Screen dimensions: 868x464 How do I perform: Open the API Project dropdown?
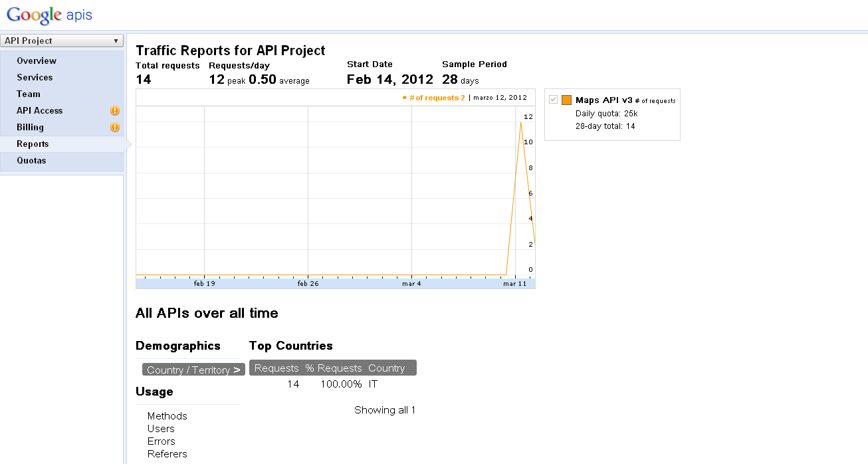[x=62, y=41]
